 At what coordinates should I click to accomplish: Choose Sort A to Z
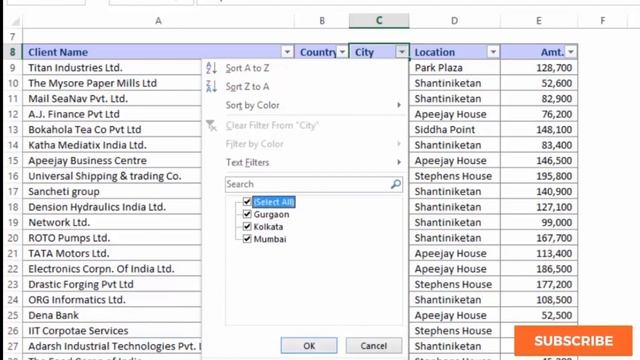coord(247,68)
